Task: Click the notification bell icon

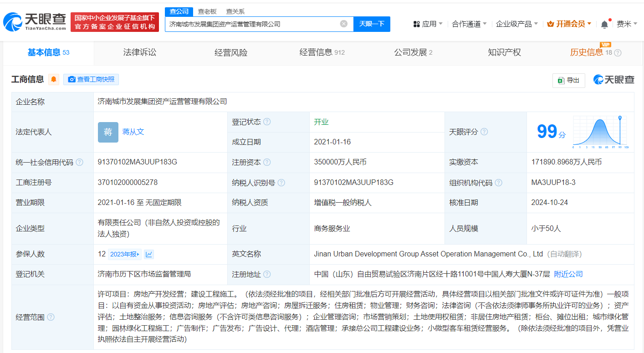Action: [604, 24]
